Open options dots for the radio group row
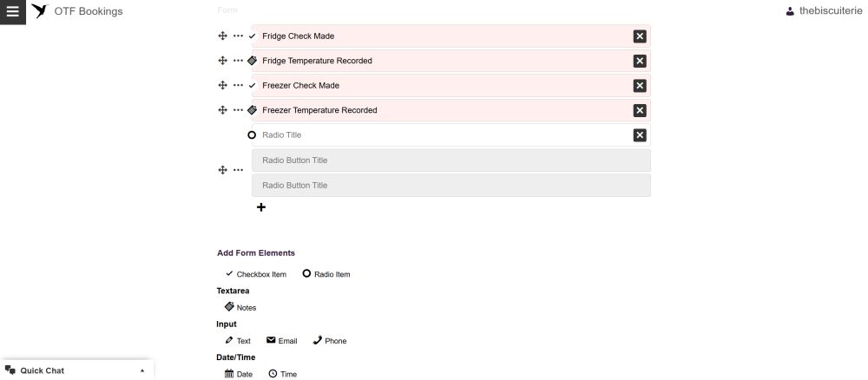The image size is (868, 380). [x=238, y=170]
